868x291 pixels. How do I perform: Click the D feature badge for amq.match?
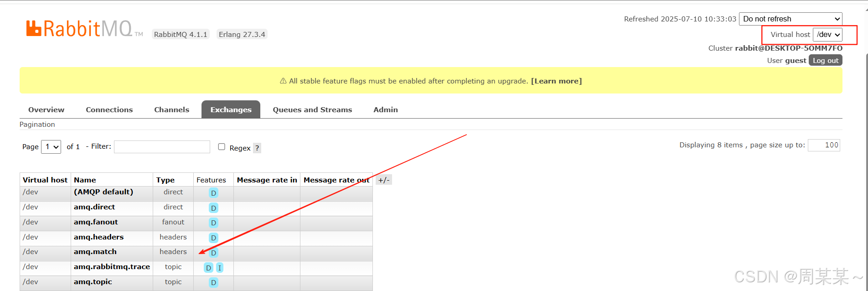point(213,253)
